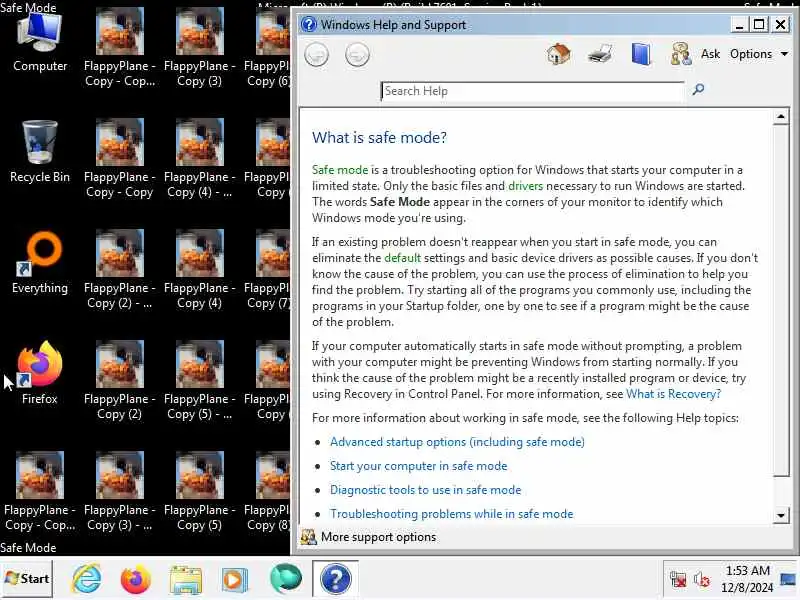Viewport: 800px width, 600px height.
Task: Select FlappyPlane - Copy (4) - ... icon
Action: pos(199,159)
